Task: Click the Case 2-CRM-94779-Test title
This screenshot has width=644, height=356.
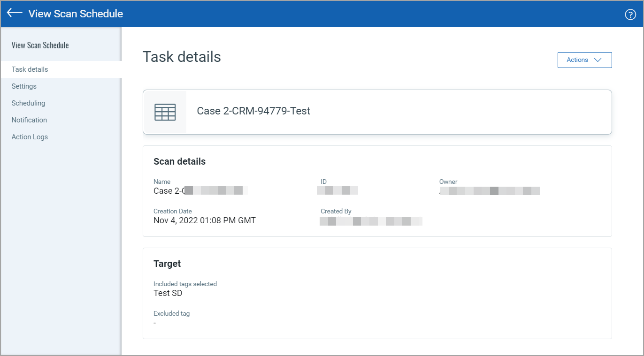Action: [x=253, y=111]
